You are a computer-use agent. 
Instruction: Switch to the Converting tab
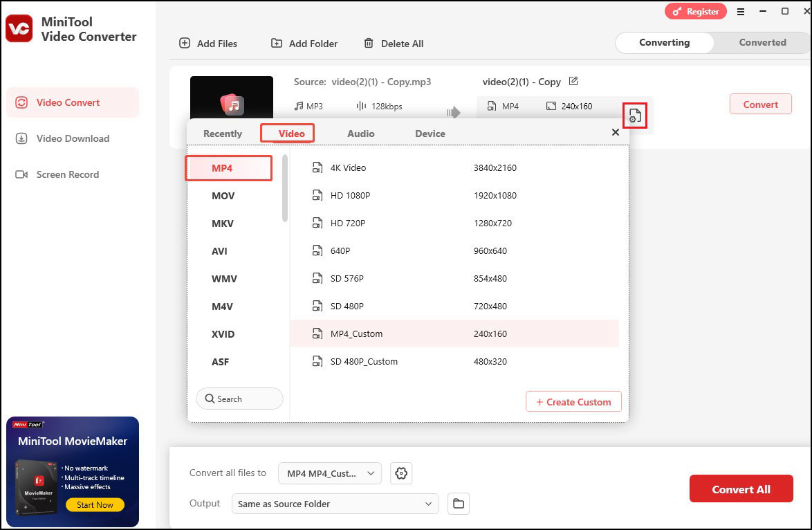pyautogui.click(x=665, y=42)
